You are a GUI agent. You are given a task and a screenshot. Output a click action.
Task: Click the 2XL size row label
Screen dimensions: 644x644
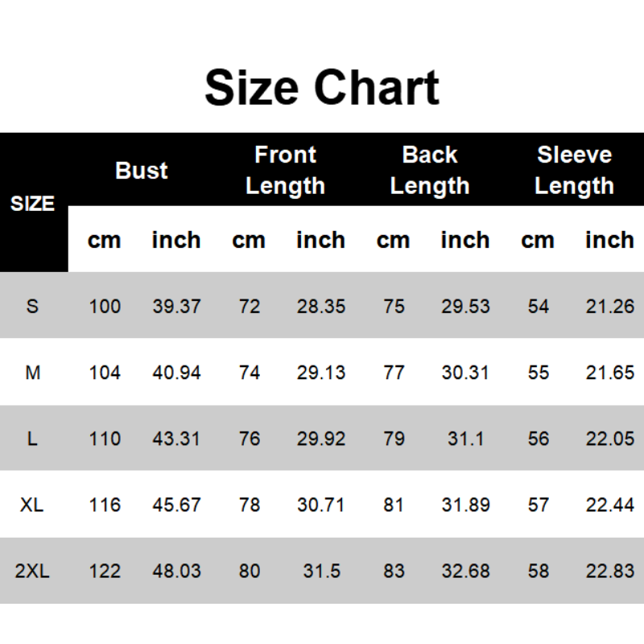(x=32, y=571)
